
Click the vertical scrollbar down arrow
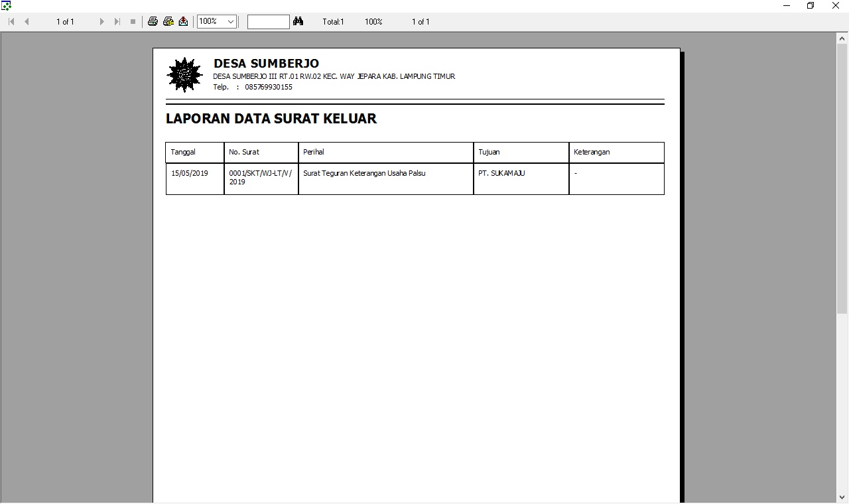(842, 497)
